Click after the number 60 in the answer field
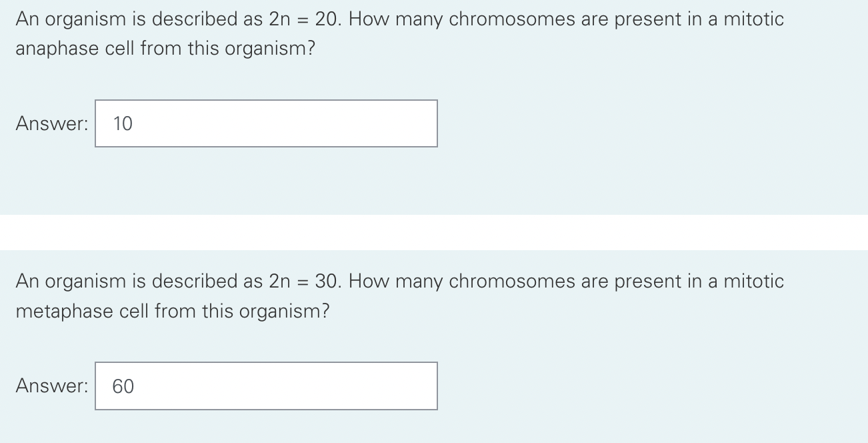The image size is (868, 443). click(x=140, y=386)
